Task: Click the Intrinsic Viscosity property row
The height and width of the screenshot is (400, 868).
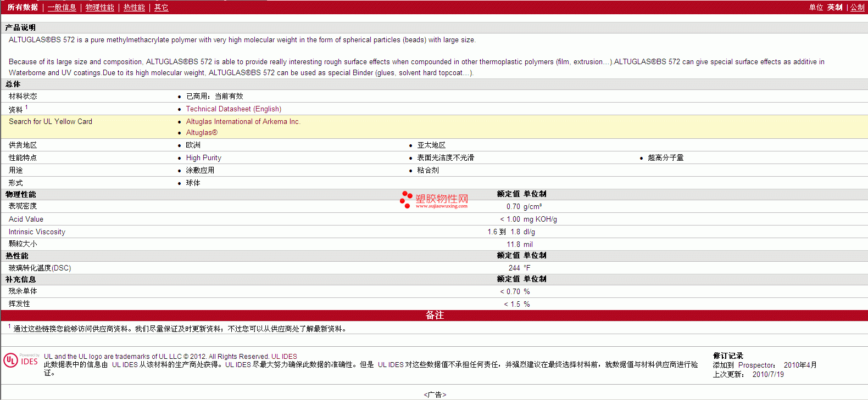Action: 434,232
